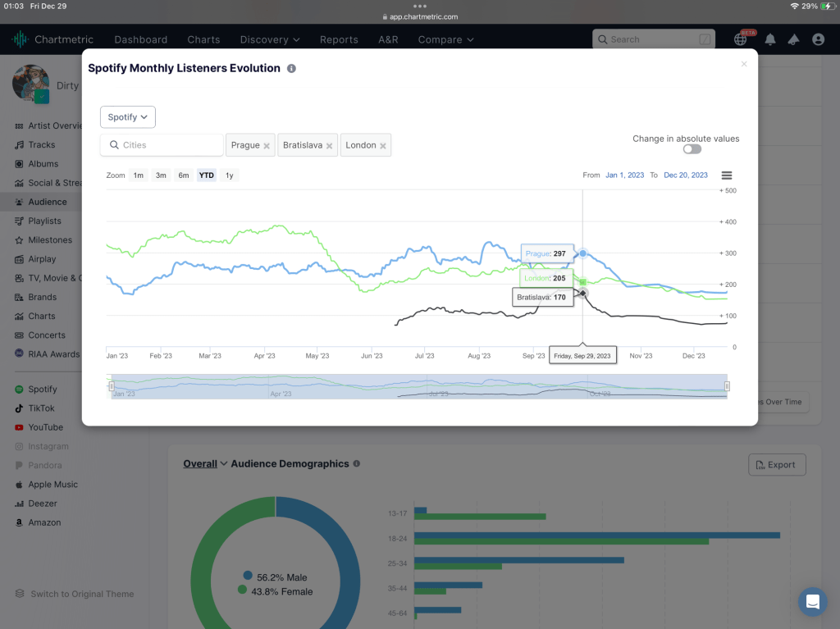Open the user profile icon

818,39
